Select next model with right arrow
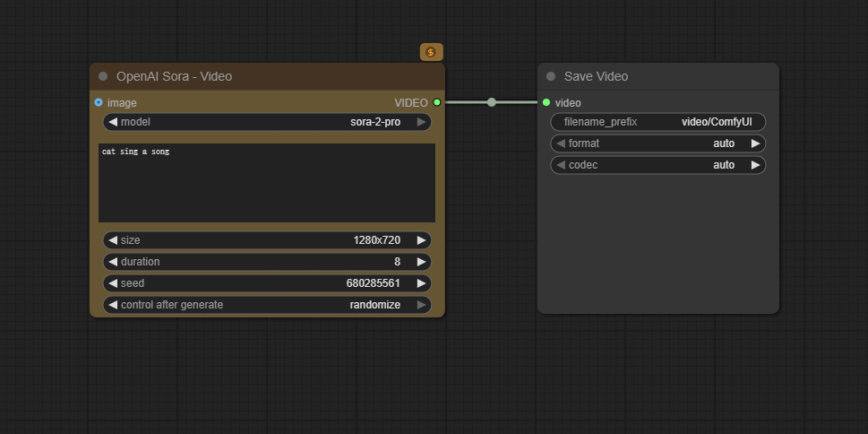The image size is (868, 434). click(421, 122)
